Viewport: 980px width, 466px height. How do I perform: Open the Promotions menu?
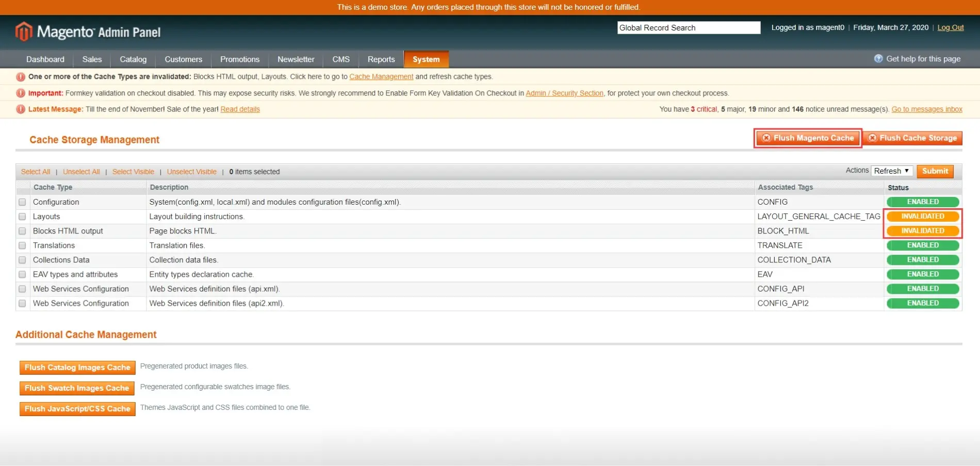click(x=240, y=59)
